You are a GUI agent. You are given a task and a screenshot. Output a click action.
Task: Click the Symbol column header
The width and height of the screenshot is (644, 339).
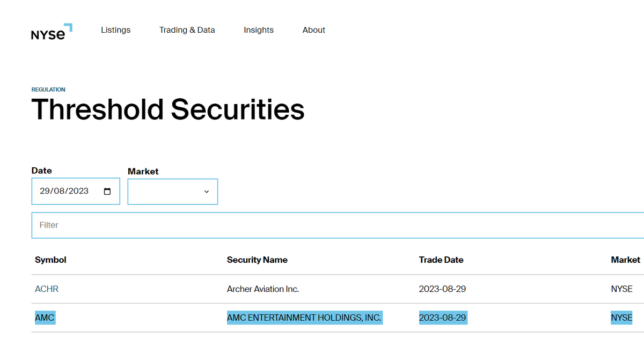click(50, 260)
